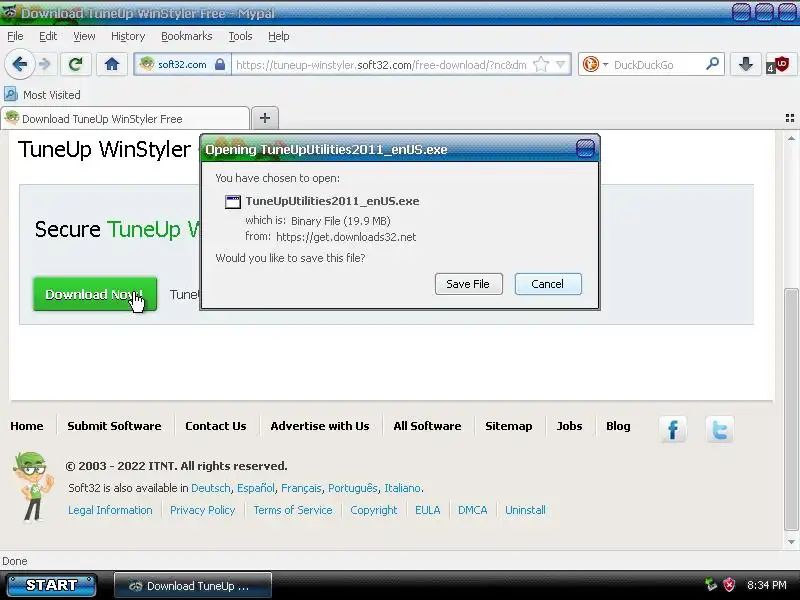Go forward with the Forward arrow button
This screenshot has width=800, height=600.
click(x=45, y=64)
